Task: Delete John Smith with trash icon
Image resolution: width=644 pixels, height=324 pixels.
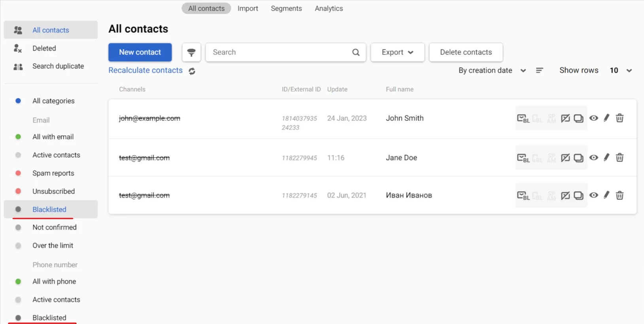Action: point(619,118)
